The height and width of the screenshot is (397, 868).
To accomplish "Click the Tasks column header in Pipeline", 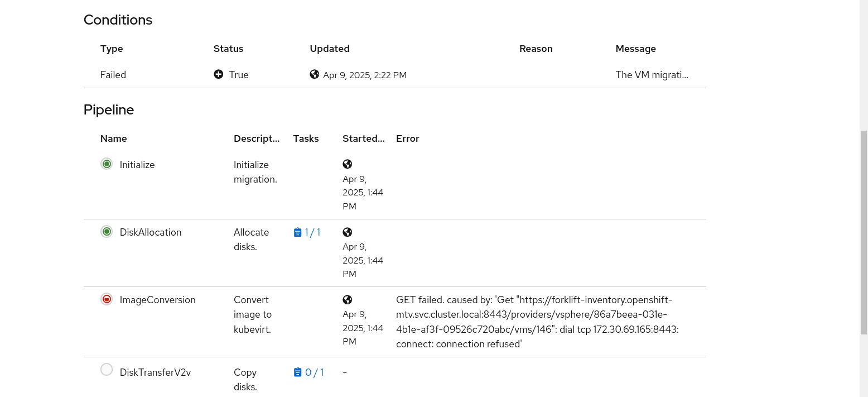I will (x=306, y=138).
